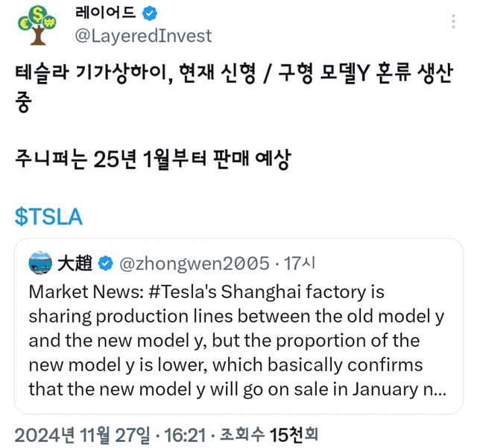The image size is (477, 448).
Task: Open the $TSLA cashtag link
Action: [48, 217]
